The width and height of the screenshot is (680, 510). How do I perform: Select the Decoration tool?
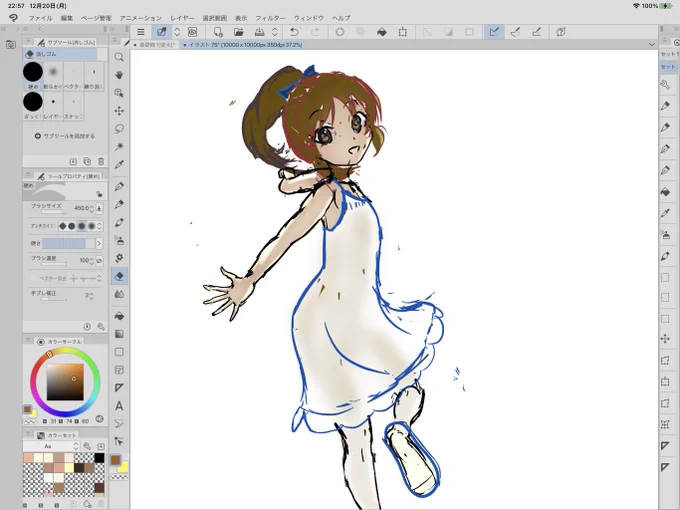point(119,258)
